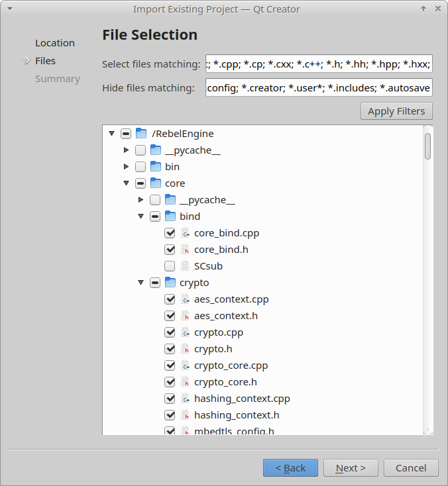Click Apply Filters button
Image resolution: width=448 pixels, height=486 pixels.
click(x=396, y=111)
